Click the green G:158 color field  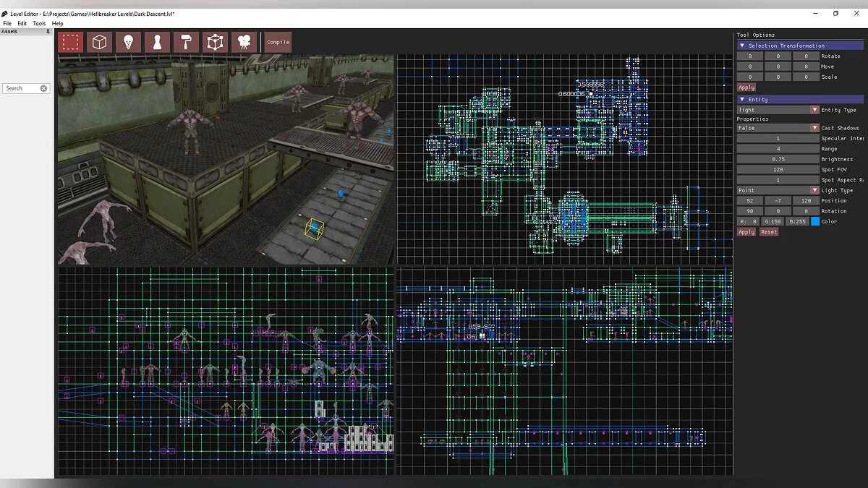pos(772,221)
